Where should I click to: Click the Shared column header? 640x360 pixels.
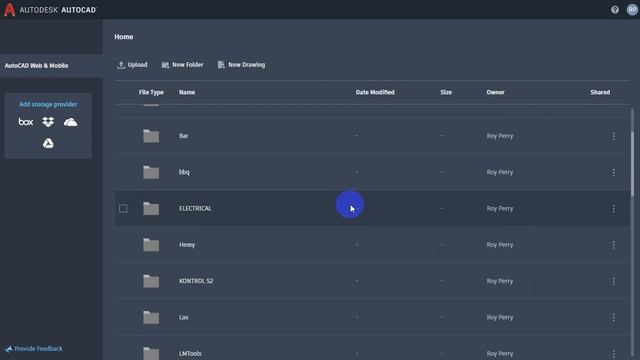[600, 92]
